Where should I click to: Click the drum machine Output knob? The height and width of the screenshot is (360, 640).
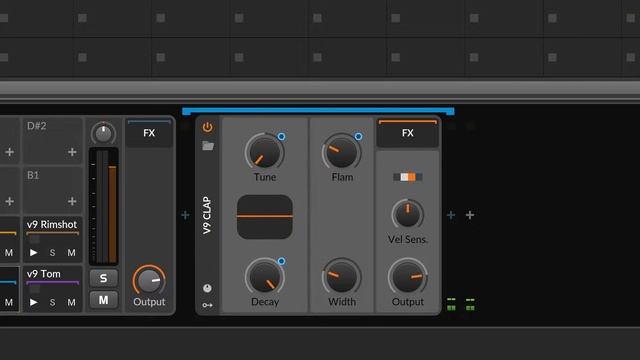coord(149,280)
